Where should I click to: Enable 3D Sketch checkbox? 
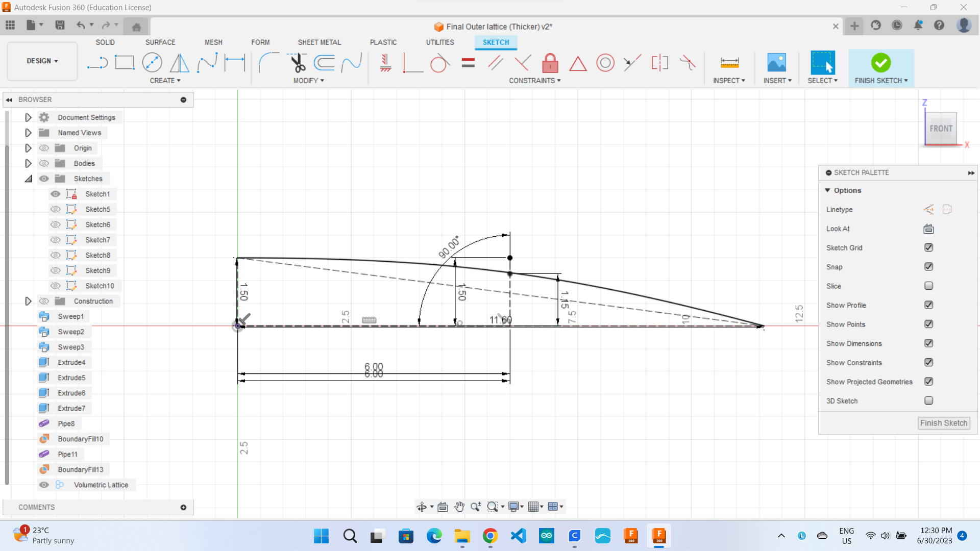tap(929, 401)
